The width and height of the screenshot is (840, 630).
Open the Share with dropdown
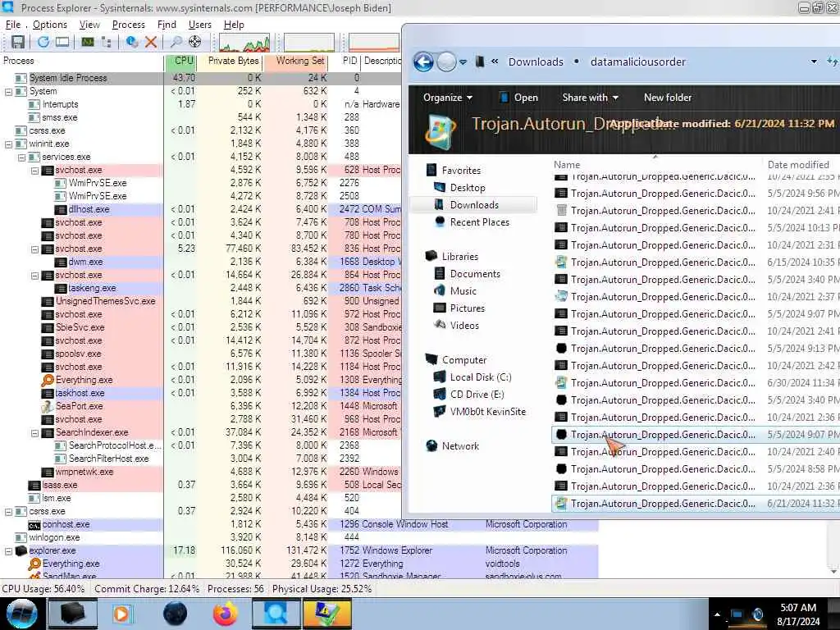coord(591,98)
